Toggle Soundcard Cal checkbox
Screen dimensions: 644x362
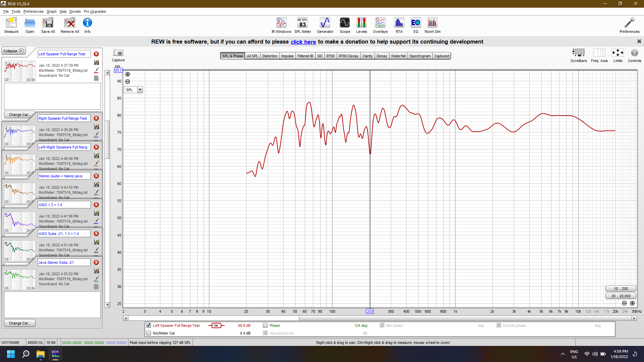coord(265,333)
